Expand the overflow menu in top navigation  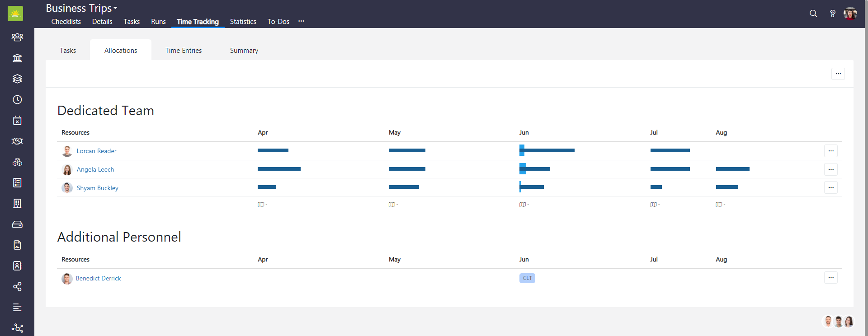pyautogui.click(x=301, y=21)
